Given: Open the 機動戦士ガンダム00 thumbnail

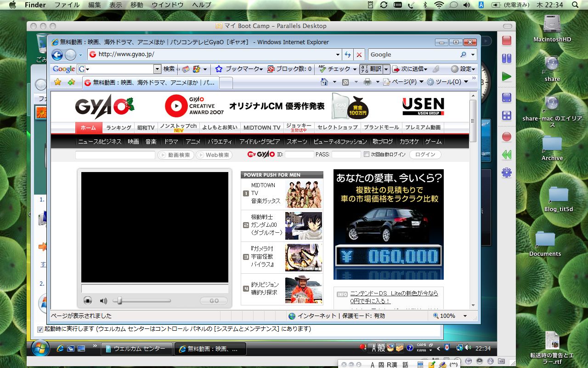Looking at the screenshot, I should click(x=304, y=226).
